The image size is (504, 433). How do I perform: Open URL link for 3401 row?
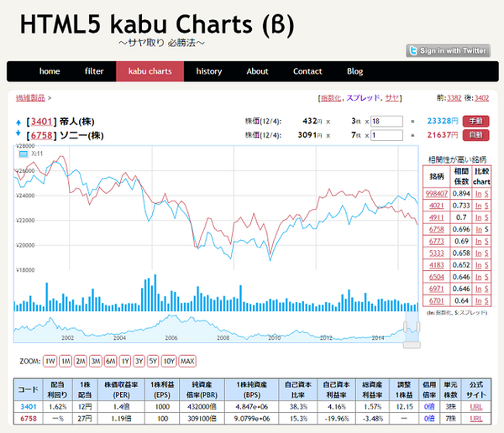tap(476, 407)
